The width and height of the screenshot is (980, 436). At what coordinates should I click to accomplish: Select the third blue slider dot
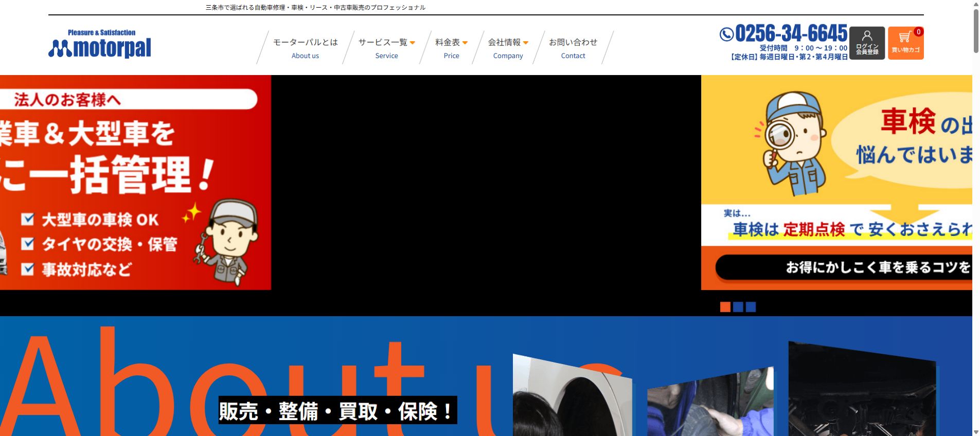tap(751, 307)
